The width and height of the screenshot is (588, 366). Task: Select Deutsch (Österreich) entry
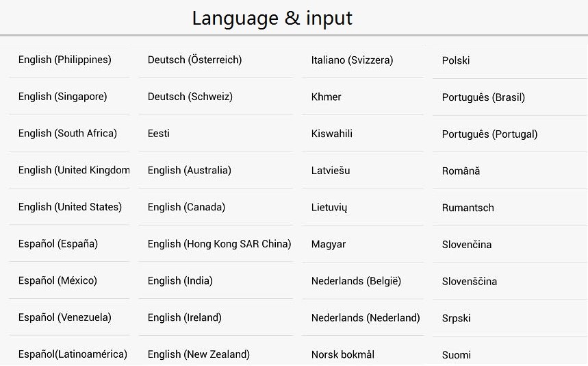click(195, 60)
